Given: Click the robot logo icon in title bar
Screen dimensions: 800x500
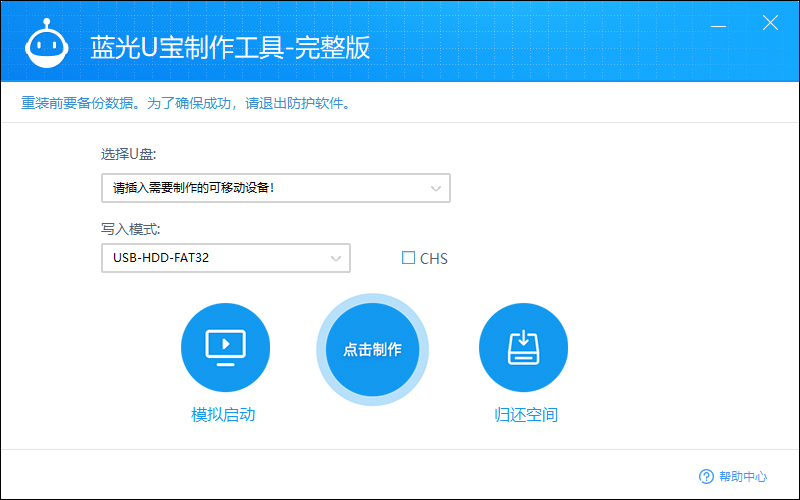Looking at the screenshot, I should (46, 44).
